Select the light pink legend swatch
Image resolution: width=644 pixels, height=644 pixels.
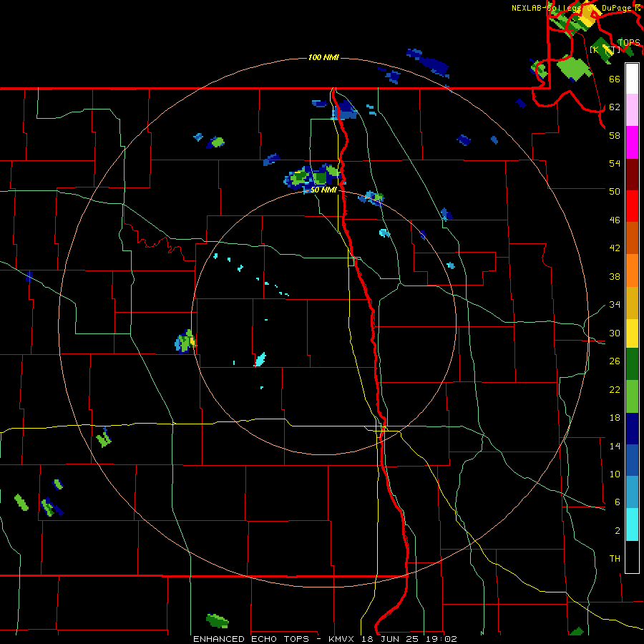click(632, 109)
